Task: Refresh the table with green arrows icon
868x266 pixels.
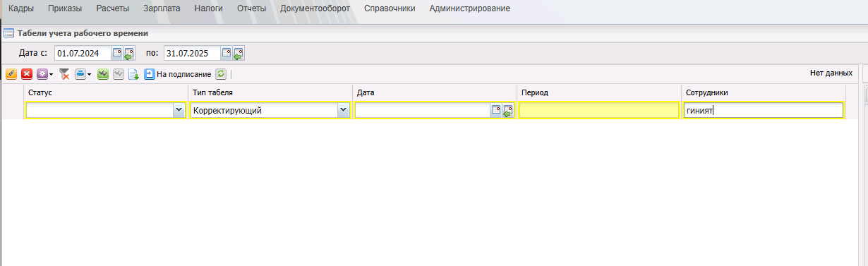Action: coord(221,73)
